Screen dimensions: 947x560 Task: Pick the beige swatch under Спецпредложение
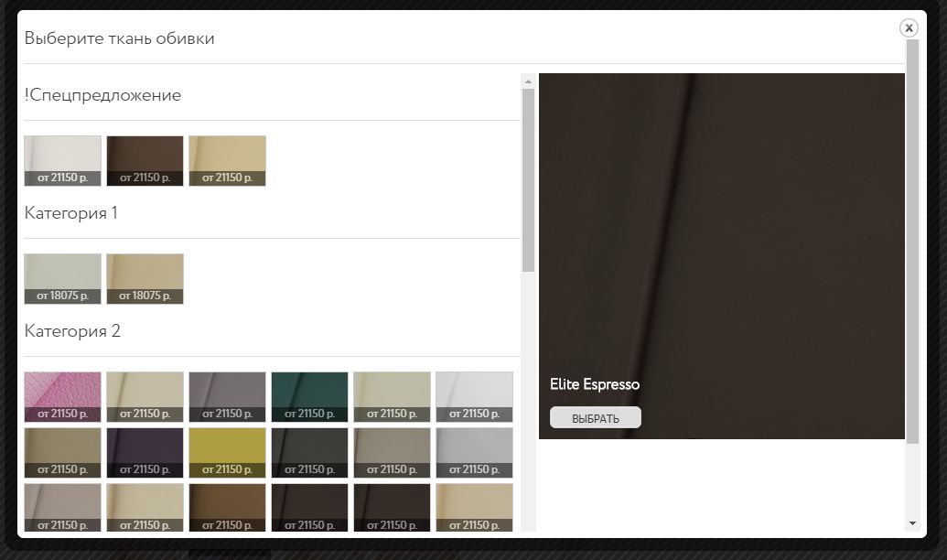click(227, 156)
